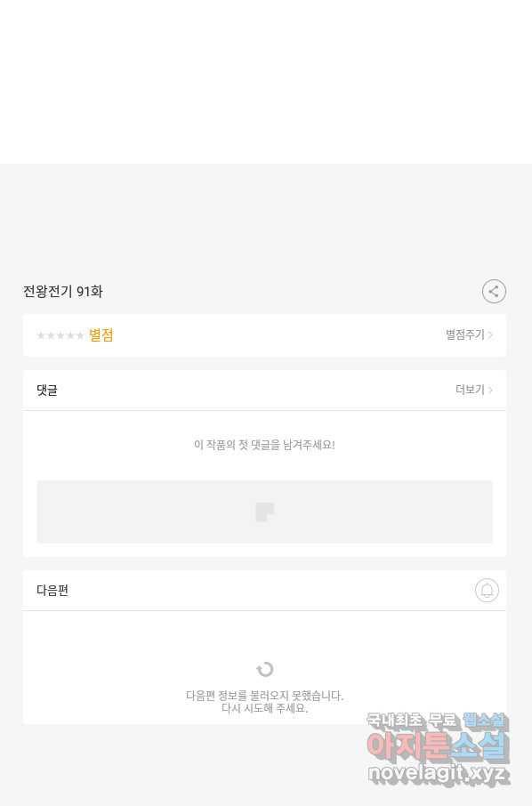Click the novelagit.xyz watermark link
532x806 pixels.
pyautogui.click(x=439, y=774)
